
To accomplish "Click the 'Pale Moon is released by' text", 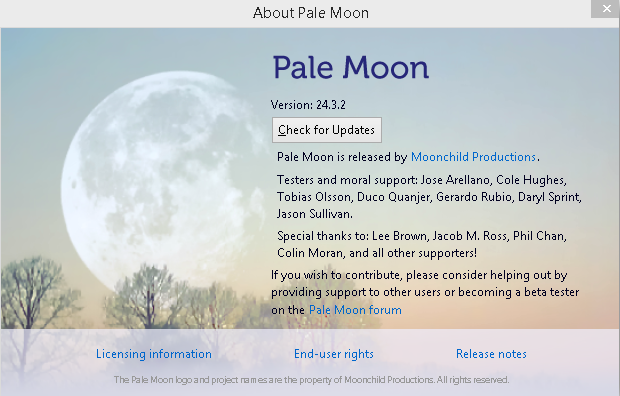I will pos(342,157).
